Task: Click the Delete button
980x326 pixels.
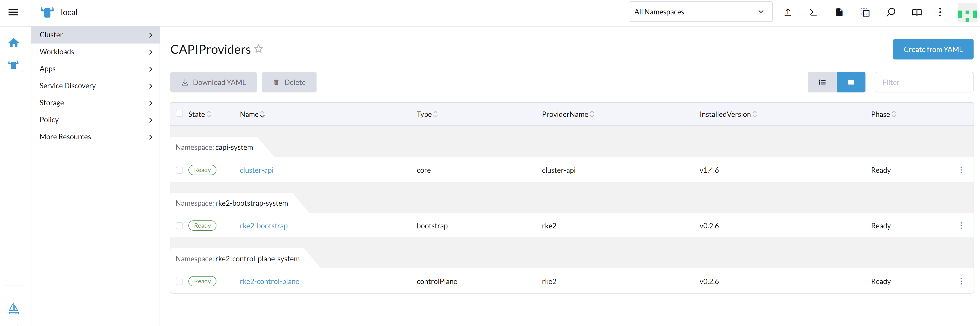Action: point(289,82)
